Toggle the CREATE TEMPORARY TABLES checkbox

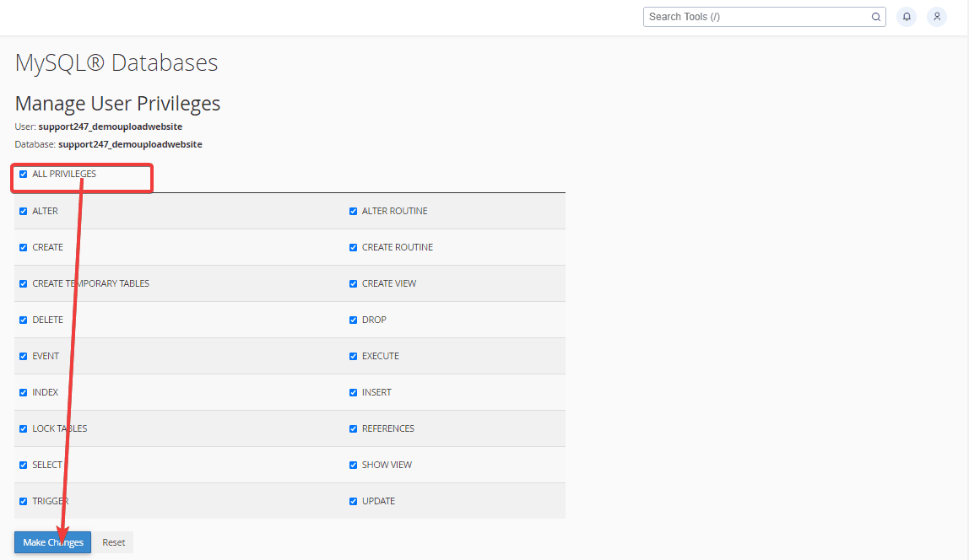point(24,284)
